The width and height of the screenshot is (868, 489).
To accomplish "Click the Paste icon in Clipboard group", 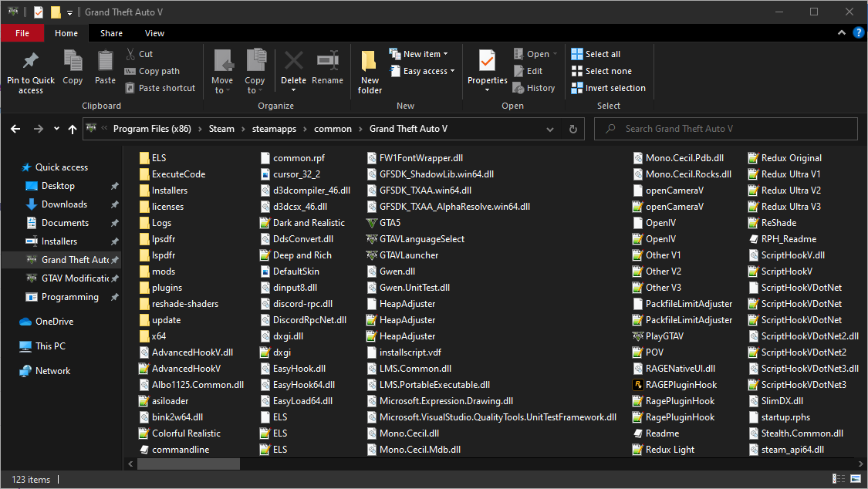I will point(105,61).
